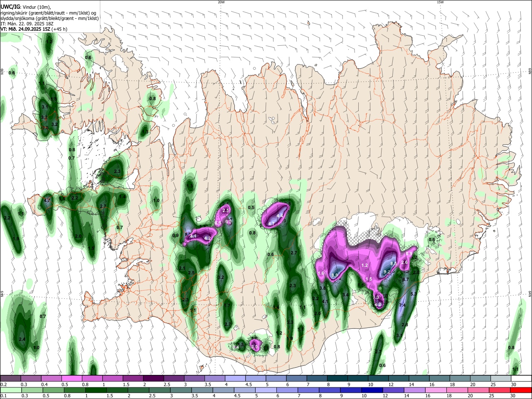Select the lavender 4 swatch in upper legend row
Image resolution: width=532 pixels, height=399 pixels.
[x=235, y=378]
